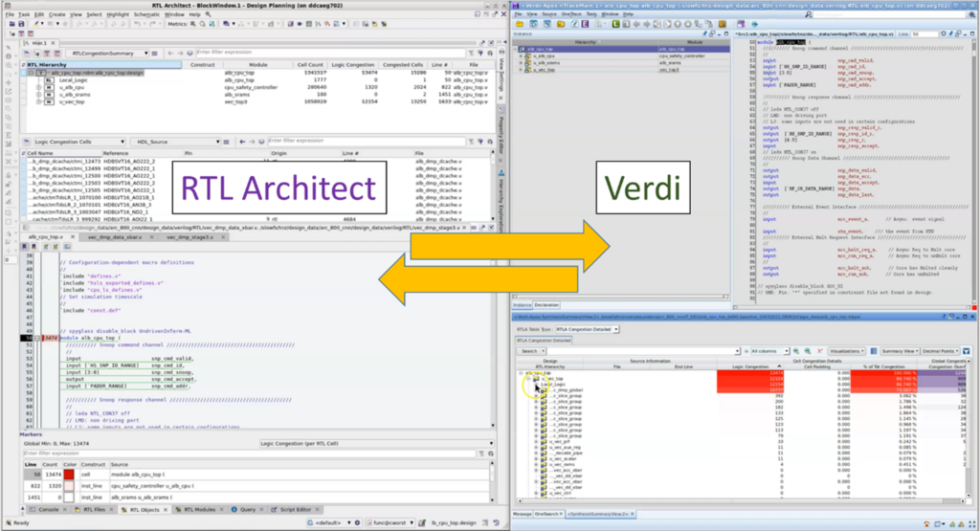Open Logic Congestion (per RTL Cell) dropdown

[x=377, y=444]
